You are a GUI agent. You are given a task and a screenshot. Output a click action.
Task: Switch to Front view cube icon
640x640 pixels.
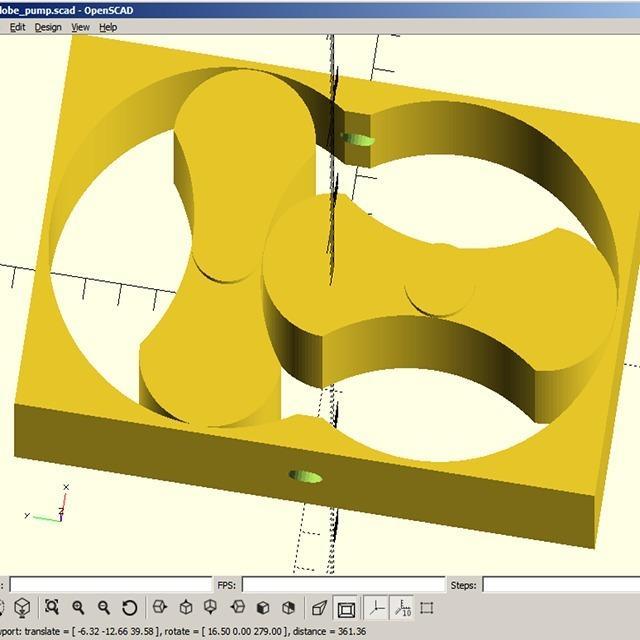[x=263, y=608]
